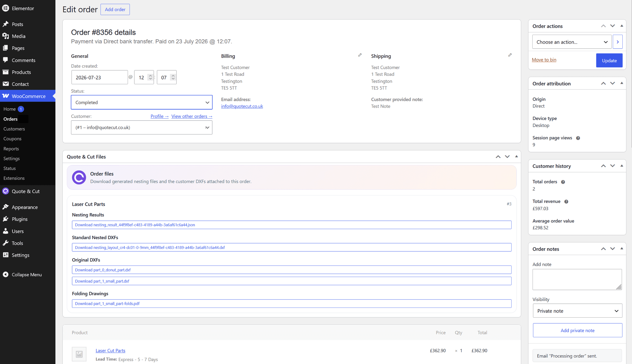The width and height of the screenshot is (632, 364).
Task: Open the Orders submenu item
Action: [11, 119]
